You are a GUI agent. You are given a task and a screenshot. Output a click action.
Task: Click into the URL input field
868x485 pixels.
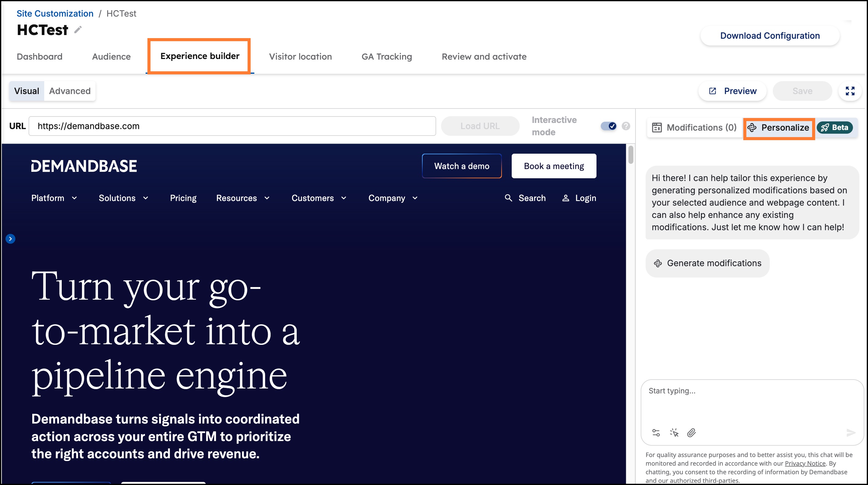pyautogui.click(x=232, y=126)
